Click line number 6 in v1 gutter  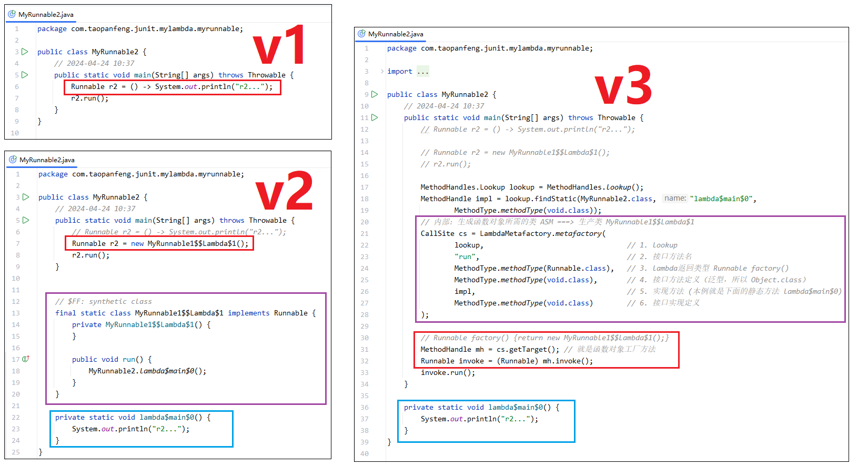(17, 87)
